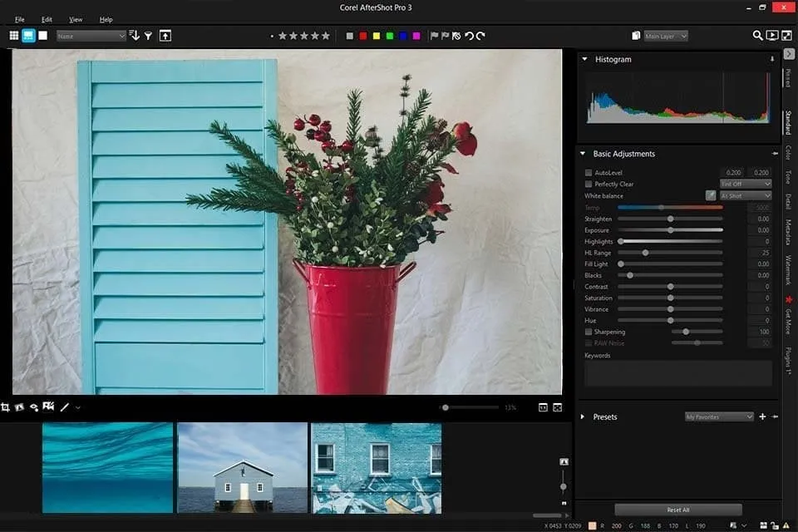Open the Main Layer dropdown
Image resolution: width=798 pixels, height=532 pixels.
tap(666, 36)
